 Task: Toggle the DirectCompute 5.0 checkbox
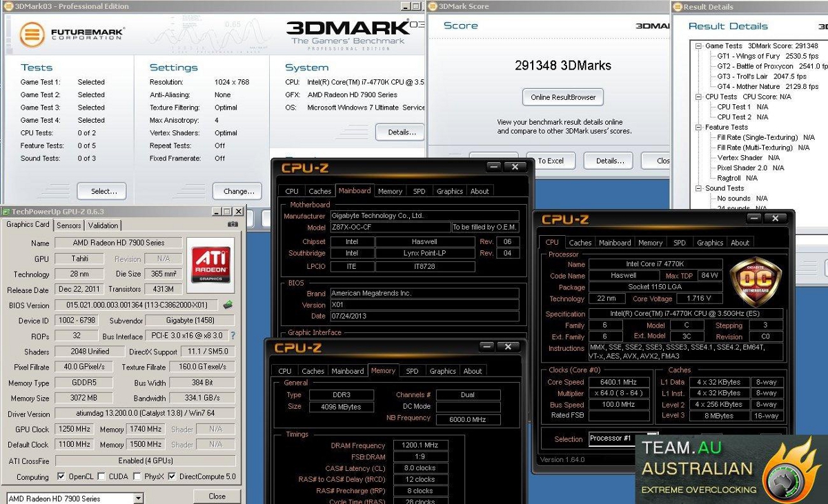173,476
